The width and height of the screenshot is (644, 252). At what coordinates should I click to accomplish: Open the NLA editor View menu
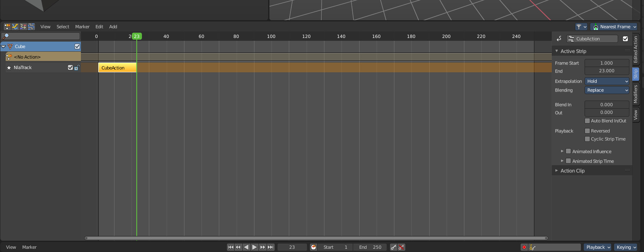pyautogui.click(x=45, y=27)
